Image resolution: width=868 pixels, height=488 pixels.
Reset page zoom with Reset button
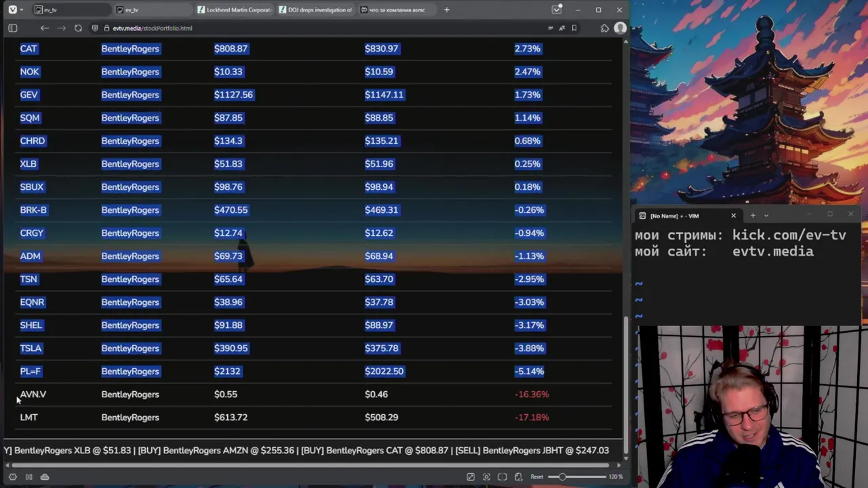[536, 476]
